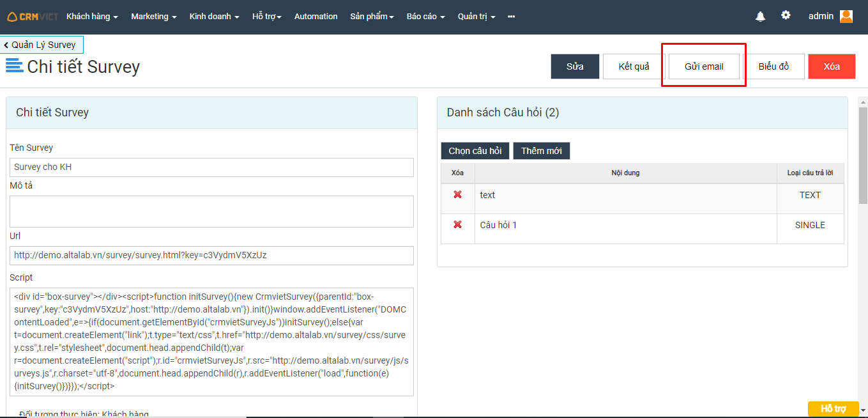
Task: Open the yellow Hỗ trợ support widget
Action: (x=834, y=409)
